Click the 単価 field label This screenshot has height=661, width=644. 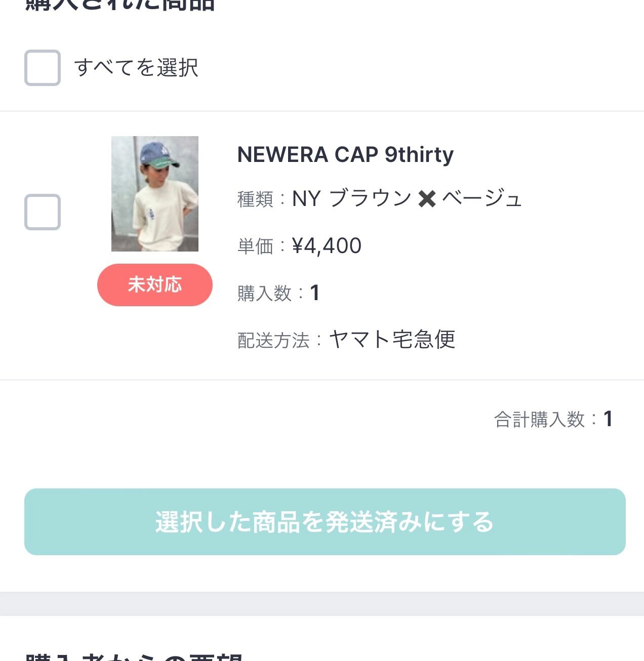pyautogui.click(x=256, y=246)
